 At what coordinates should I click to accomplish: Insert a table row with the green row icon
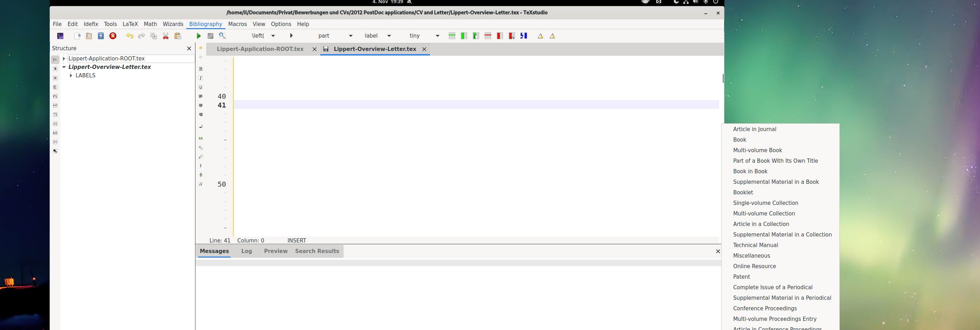point(452,36)
